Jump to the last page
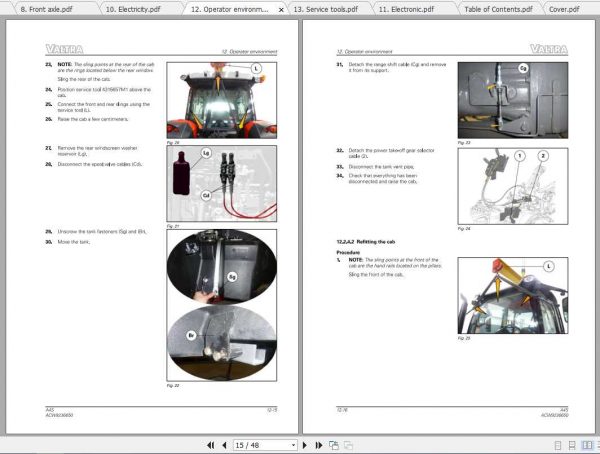The image size is (600, 454). 319,445
